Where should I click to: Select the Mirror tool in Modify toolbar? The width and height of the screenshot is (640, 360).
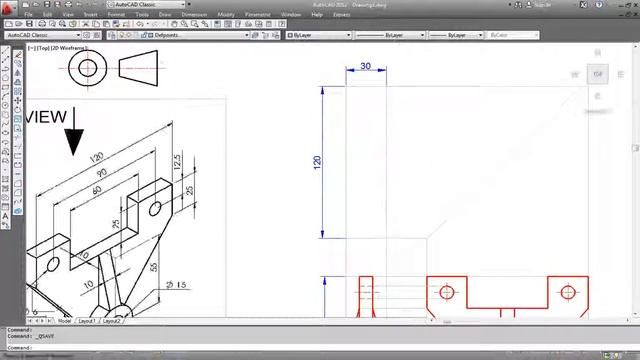click(x=18, y=73)
